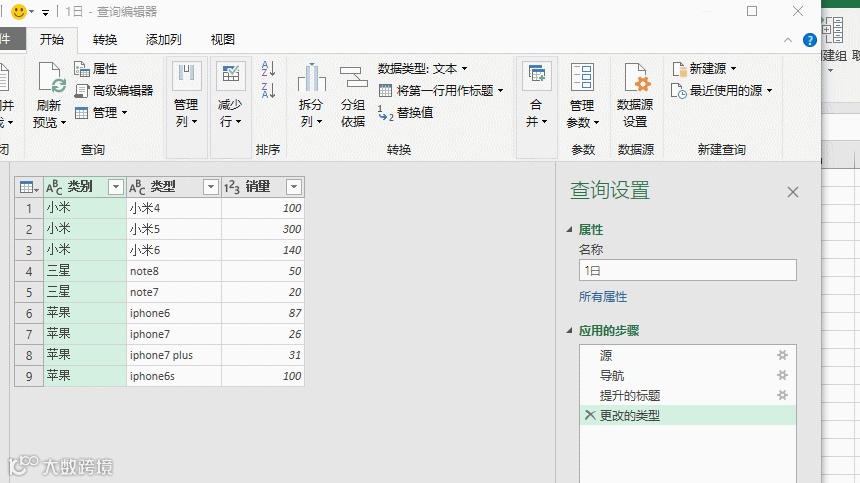Sort descending with the Z-A icon
The image size is (860, 483).
[x=268, y=90]
